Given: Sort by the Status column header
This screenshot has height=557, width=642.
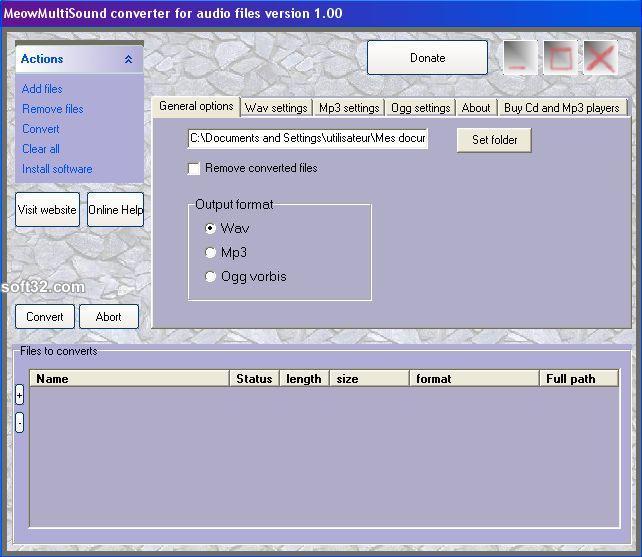Looking at the screenshot, I should 254,378.
